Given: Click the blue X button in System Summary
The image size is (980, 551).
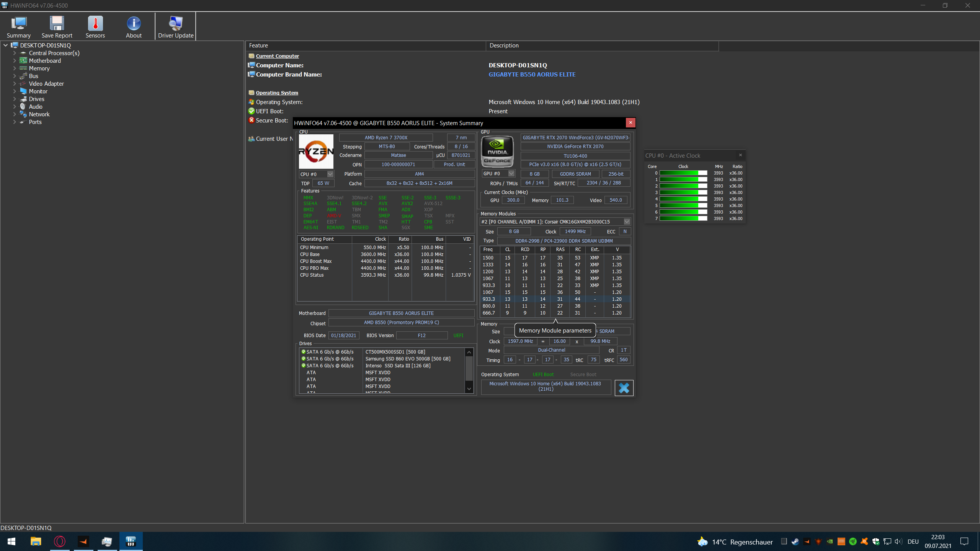Looking at the screenshot, I should (x=624, y=388).
